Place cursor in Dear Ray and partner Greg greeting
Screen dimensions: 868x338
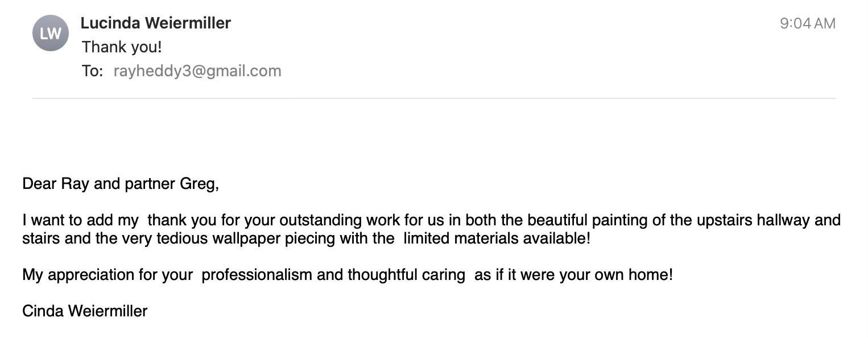(121, 184)
